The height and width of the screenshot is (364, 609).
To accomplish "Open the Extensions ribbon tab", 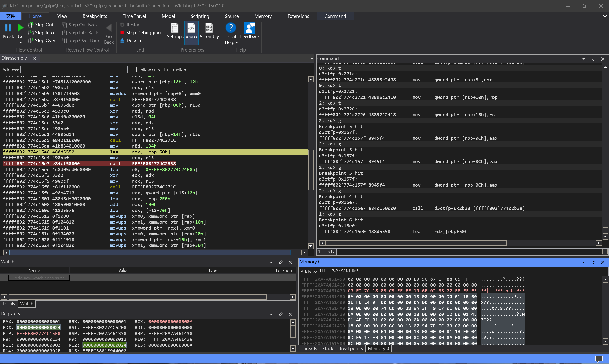I will pos(298,16).
